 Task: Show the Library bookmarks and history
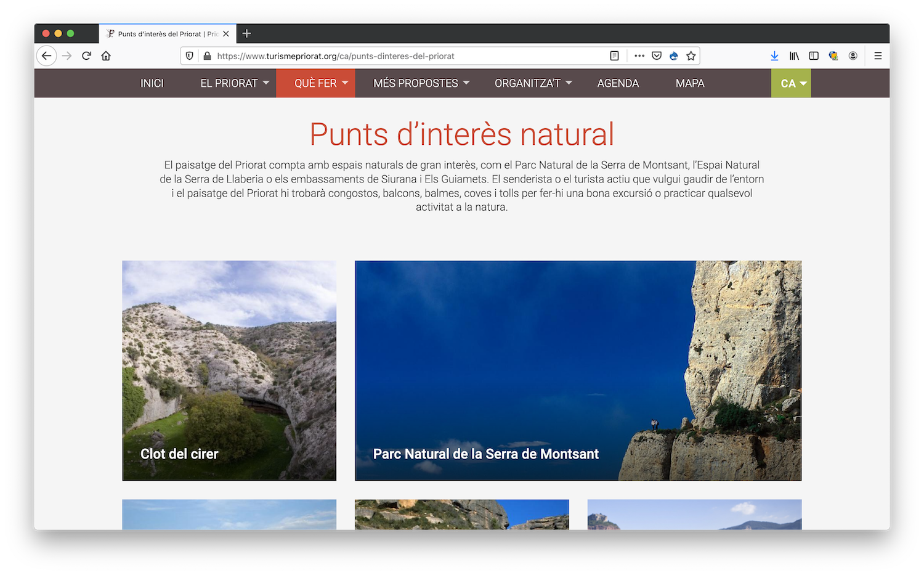[794, 56]
